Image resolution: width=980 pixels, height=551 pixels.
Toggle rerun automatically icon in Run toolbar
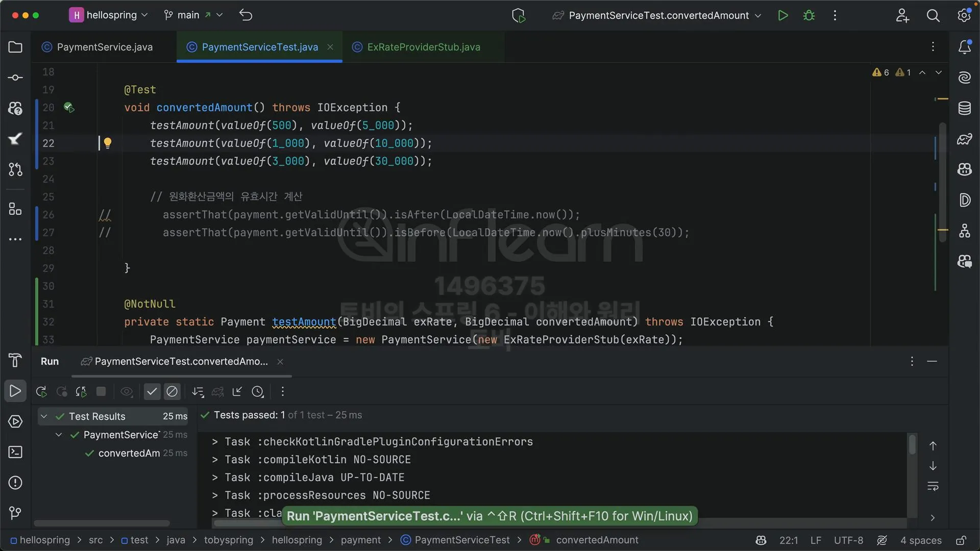pos(81,391)
